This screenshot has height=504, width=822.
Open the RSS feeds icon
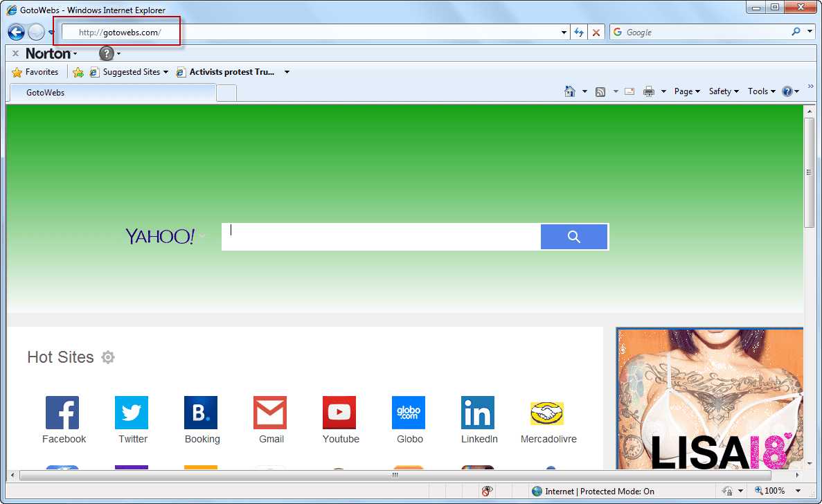601,91
